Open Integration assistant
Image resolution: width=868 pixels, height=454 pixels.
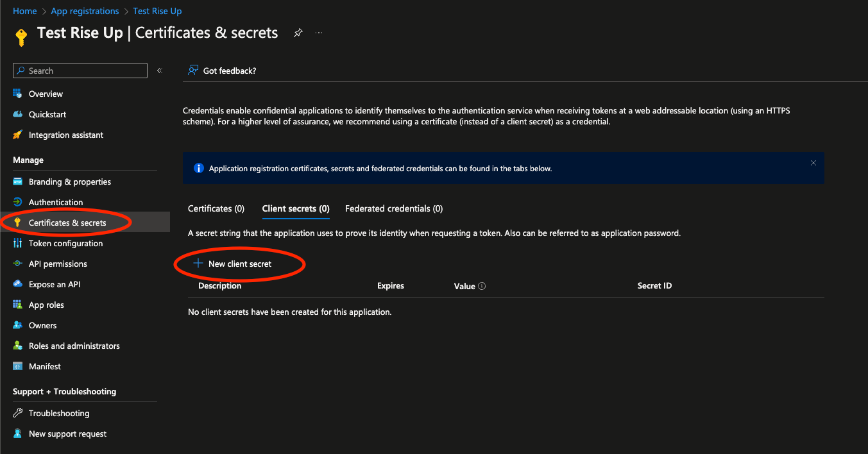tap(66, 135)
